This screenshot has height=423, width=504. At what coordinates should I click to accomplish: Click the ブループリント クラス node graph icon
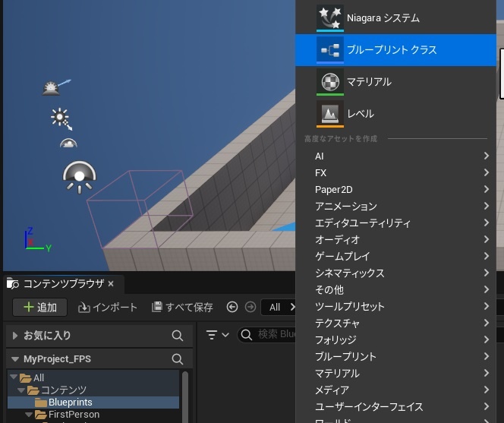329,50
